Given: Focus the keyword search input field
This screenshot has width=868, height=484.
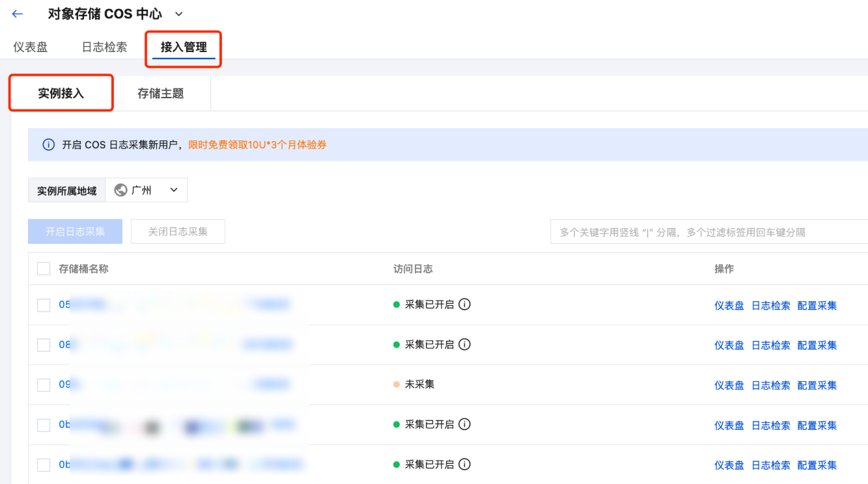Looking at the screenshot, I should pos(709,232).
